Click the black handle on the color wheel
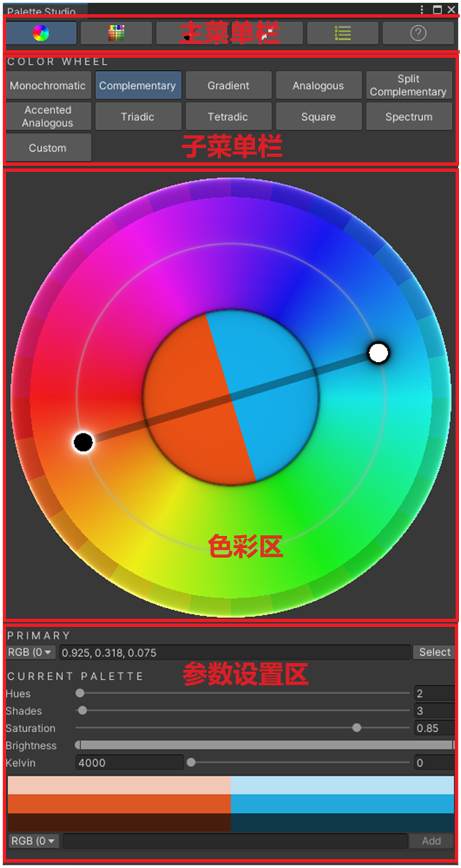 tap(83, 442)
